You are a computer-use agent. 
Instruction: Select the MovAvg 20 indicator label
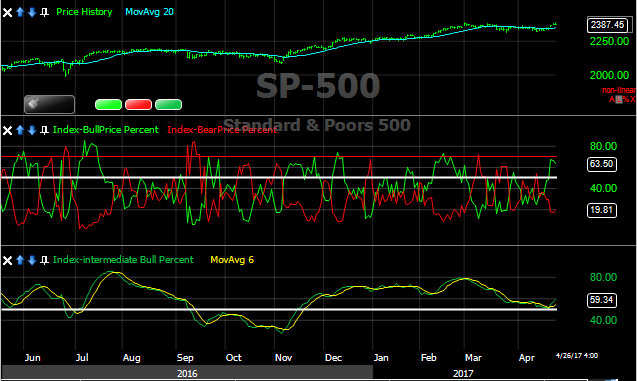[150, 12]
